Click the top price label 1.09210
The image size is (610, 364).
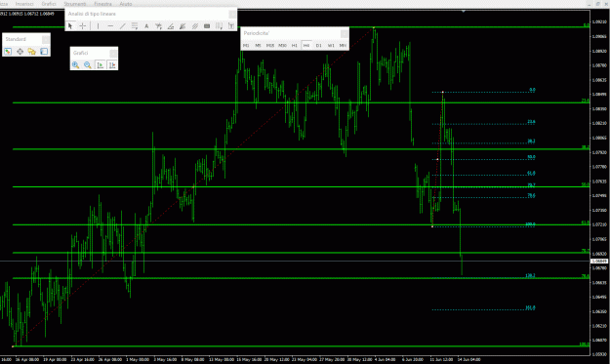[x=599, y=22]
